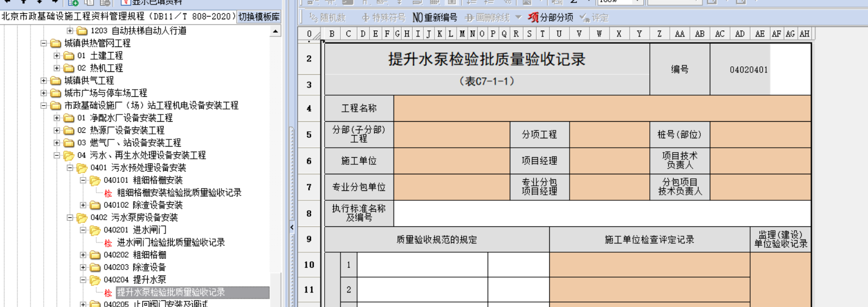
Task: Click open-folder icon of 040204 提升水泵
Action: 95,280
